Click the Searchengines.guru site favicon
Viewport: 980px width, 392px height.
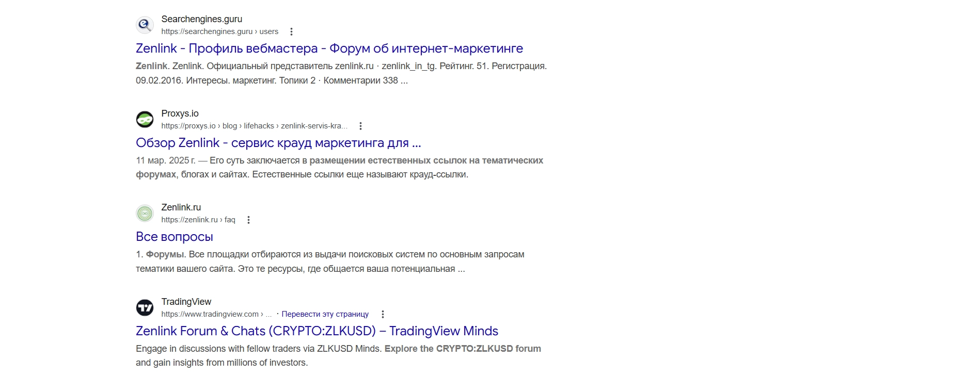coord(145,25)
